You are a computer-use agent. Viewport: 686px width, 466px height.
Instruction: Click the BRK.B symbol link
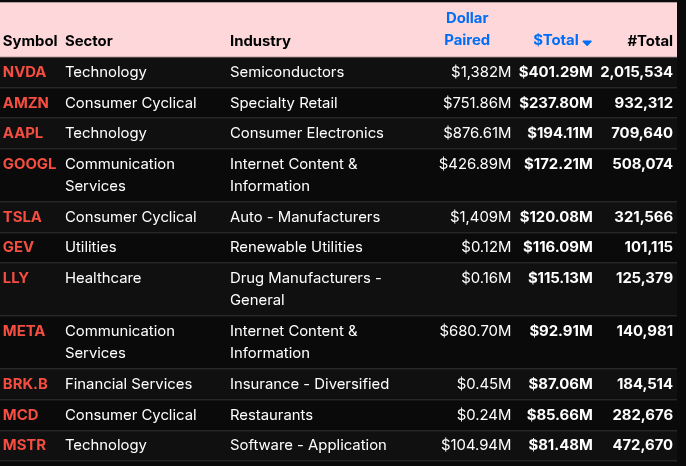click(27, 384)
